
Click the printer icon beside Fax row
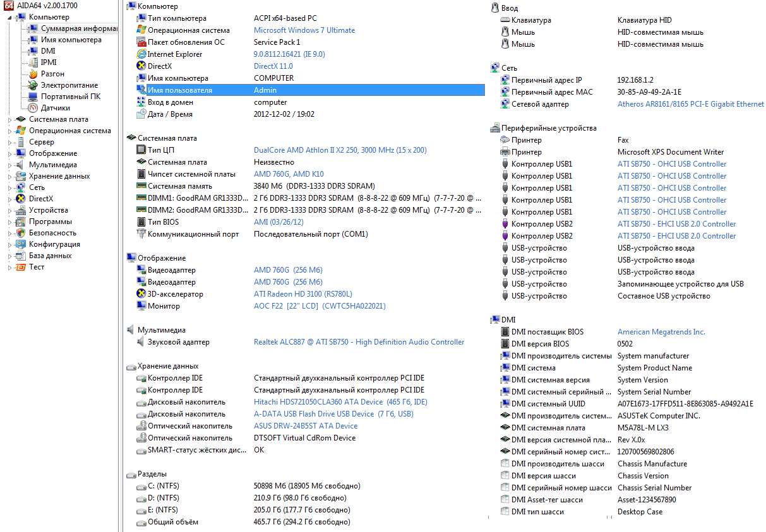[x=505, y=140]
